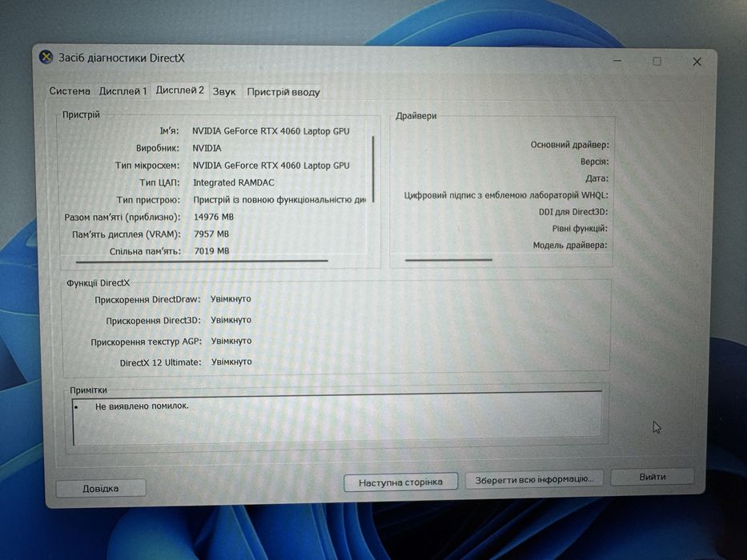Click the 7957 MB VRAM value
The image size is (747, 560).
pos(211,234)
